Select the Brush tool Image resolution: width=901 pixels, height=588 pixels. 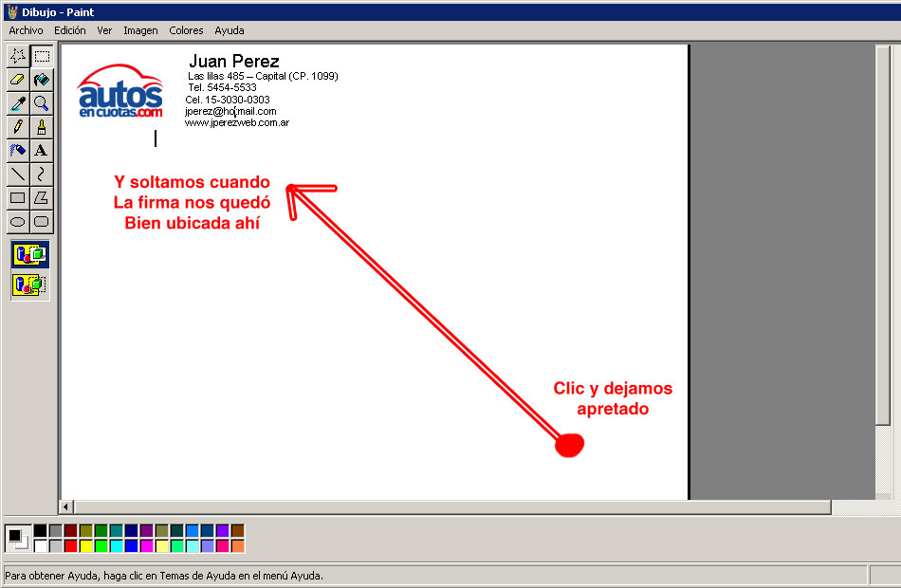point(42,126)
